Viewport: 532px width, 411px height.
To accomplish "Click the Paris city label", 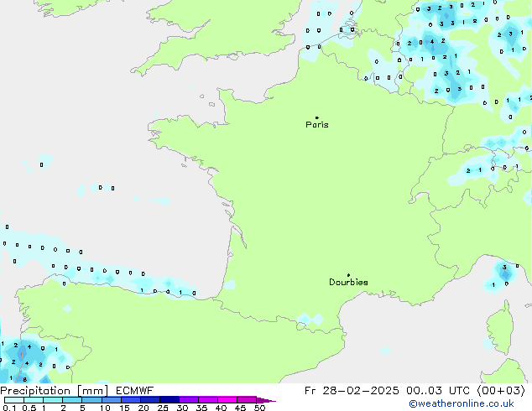I will click(317, 124).
